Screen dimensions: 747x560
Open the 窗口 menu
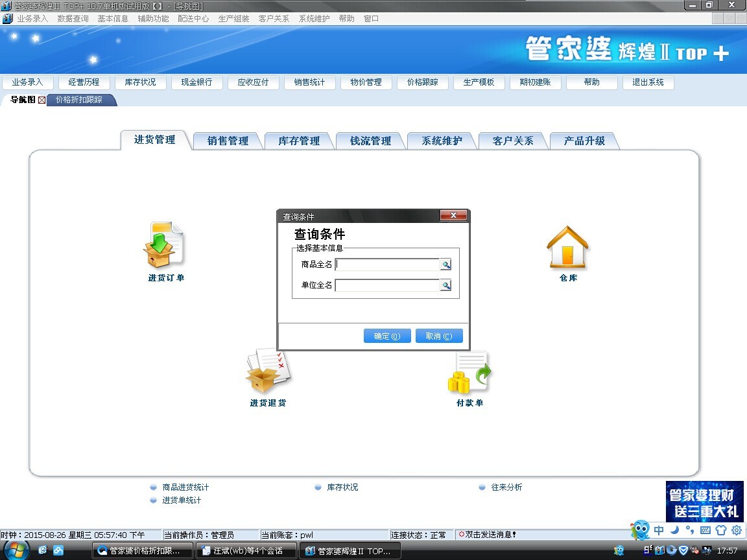click(371, 19)
